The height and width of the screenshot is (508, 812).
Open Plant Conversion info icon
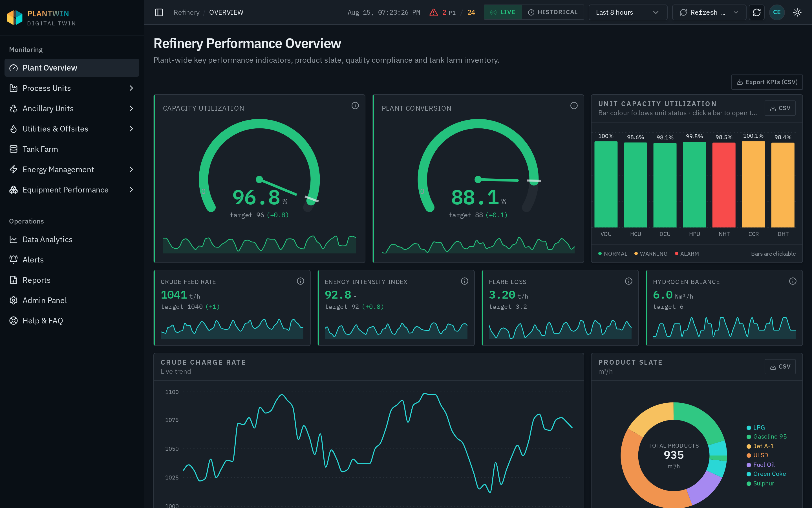tap(574, 106)
